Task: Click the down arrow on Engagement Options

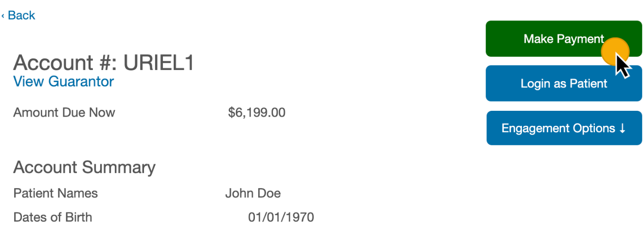Action: point(622,129)
